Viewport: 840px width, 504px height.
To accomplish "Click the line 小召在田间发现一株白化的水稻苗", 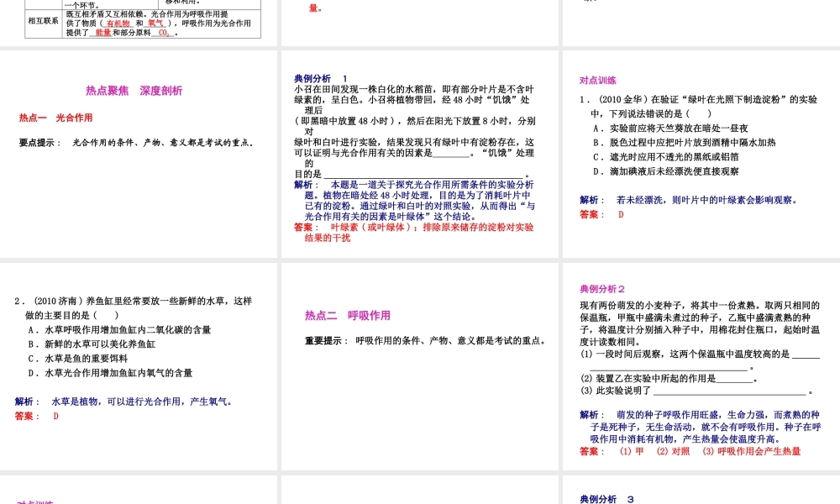I will pyautogui.click(x=414, y=89).
